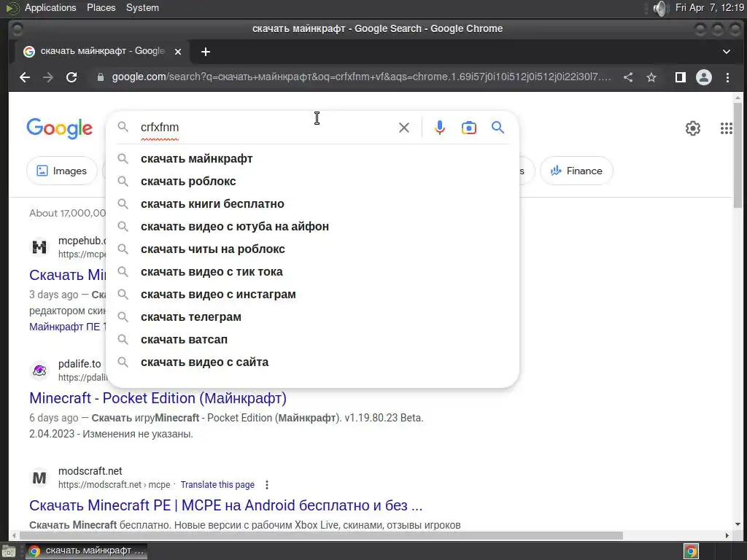Open the System menu
The height and width of the screenshot is (560, 747).
pyautogui.click(x=142, y=7)
